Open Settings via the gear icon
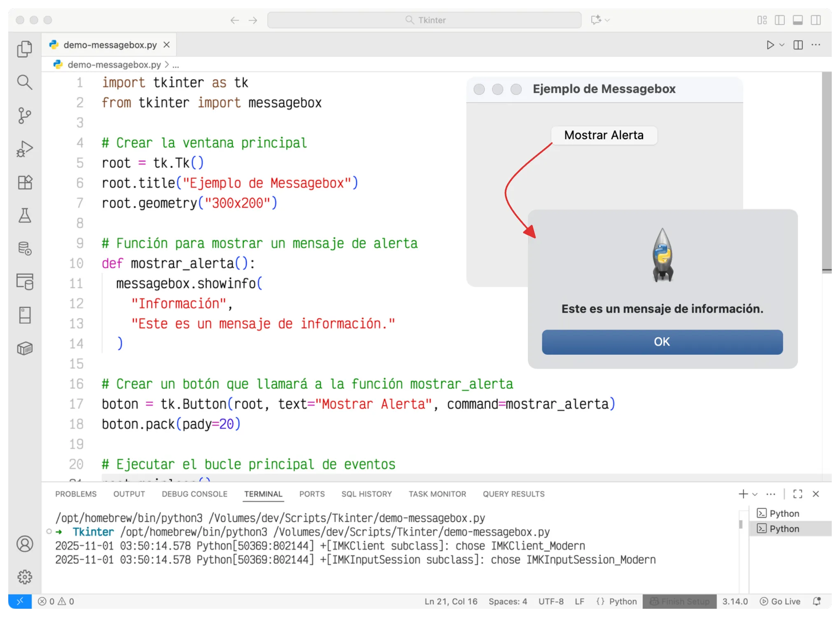840x617 pixels. [x=25, y=577]
